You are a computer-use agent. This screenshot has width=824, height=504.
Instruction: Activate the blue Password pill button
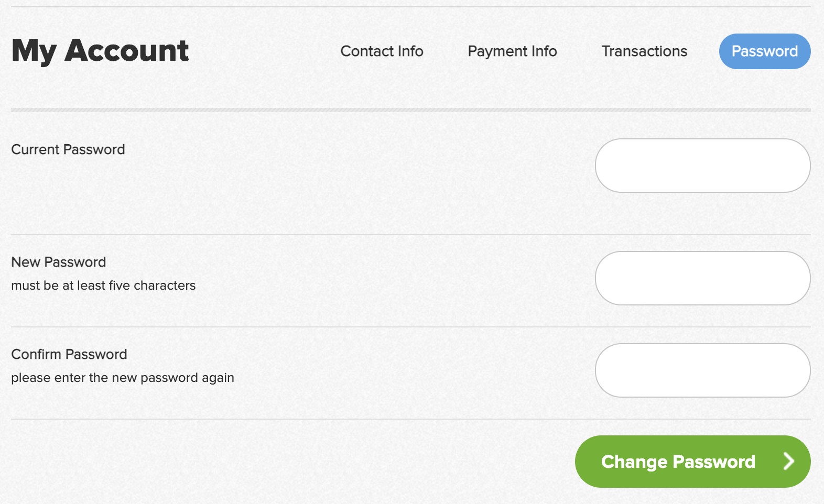[x=765, y=51]
